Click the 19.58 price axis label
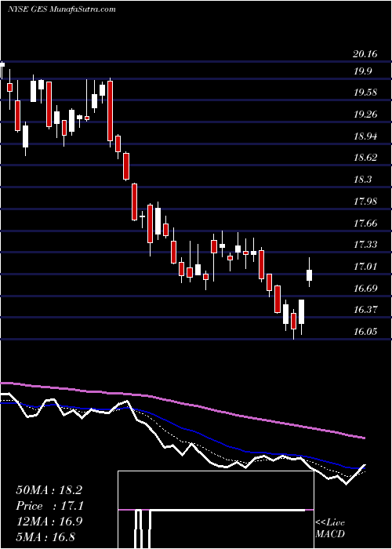This screenshot has height=549, width=392. point(365,93)
